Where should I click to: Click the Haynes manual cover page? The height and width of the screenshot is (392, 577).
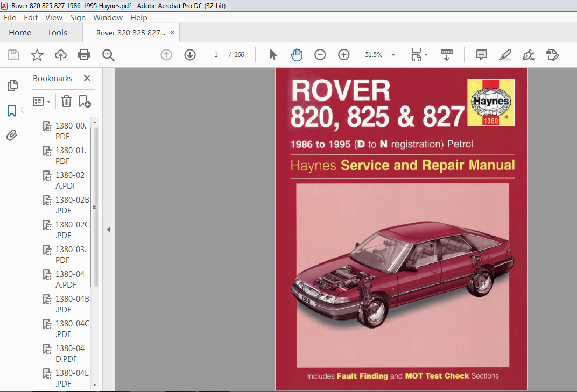402,229
